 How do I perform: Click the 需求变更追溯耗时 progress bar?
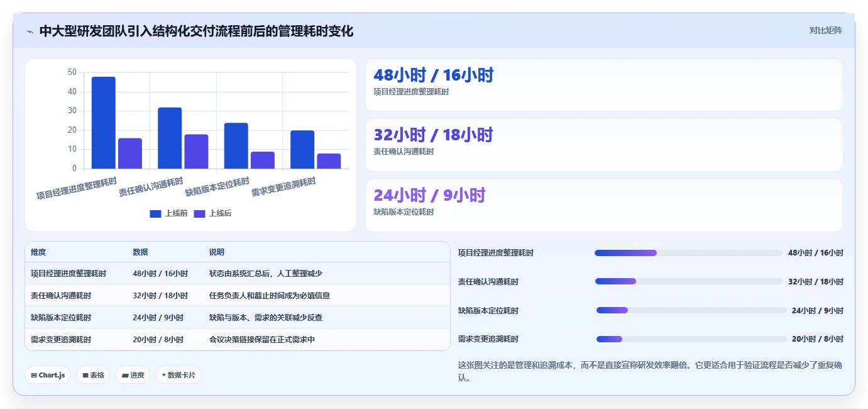point(691,339)
